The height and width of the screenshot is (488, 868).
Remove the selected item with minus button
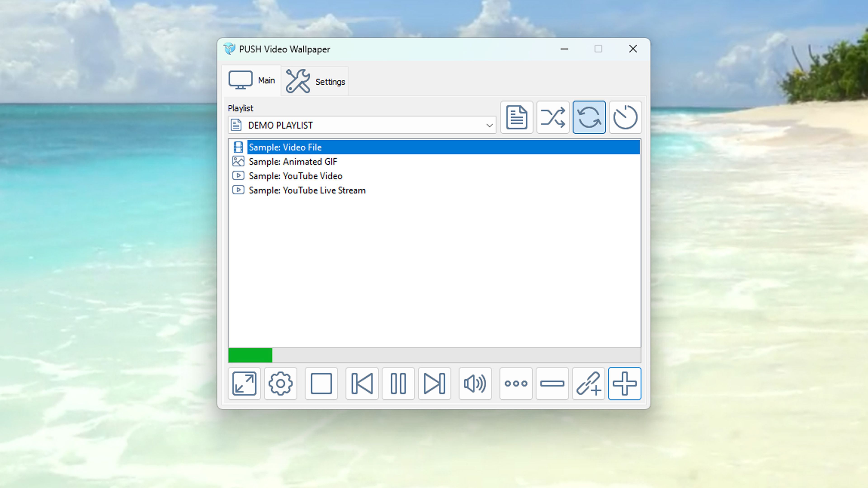click(x=552, y=383)
